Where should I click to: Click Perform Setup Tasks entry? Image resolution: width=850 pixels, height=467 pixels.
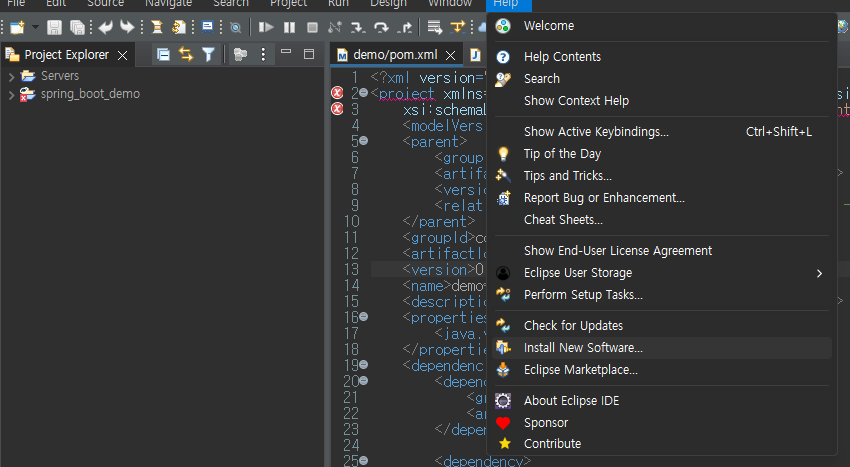[662, 295]
